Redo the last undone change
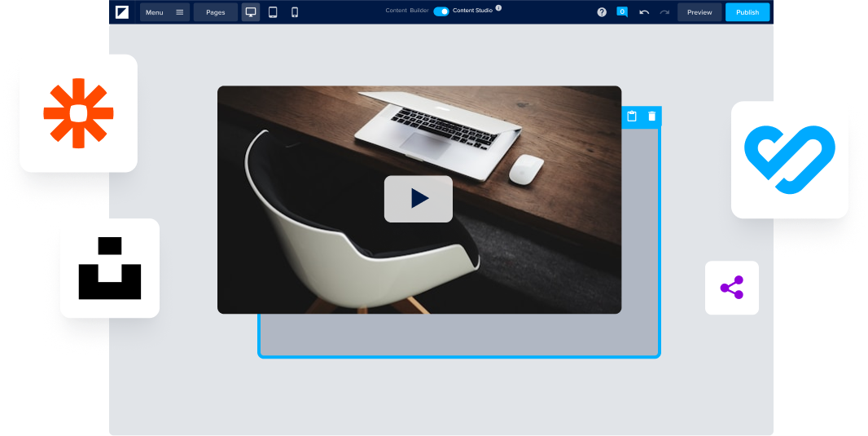868x436 pixels. pos(664,12)
